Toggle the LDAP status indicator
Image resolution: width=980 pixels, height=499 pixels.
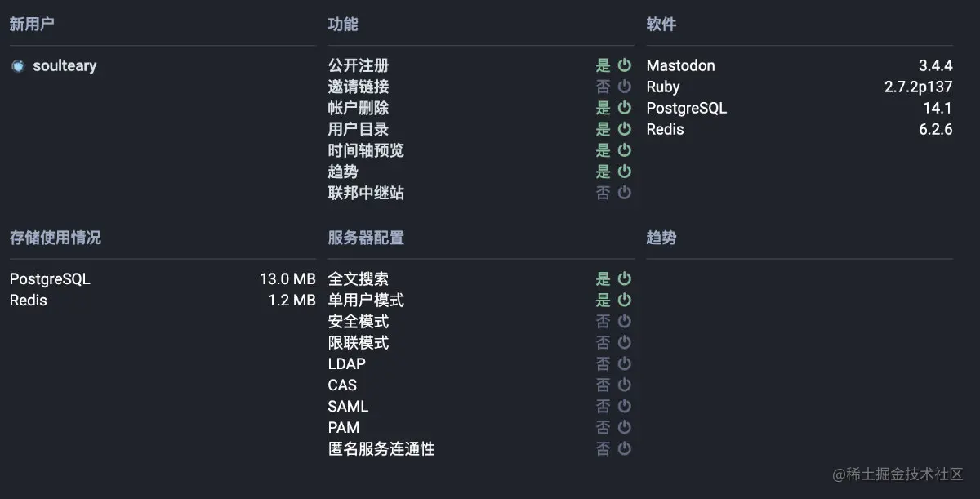pyautogui.click(x=623, y=363)
